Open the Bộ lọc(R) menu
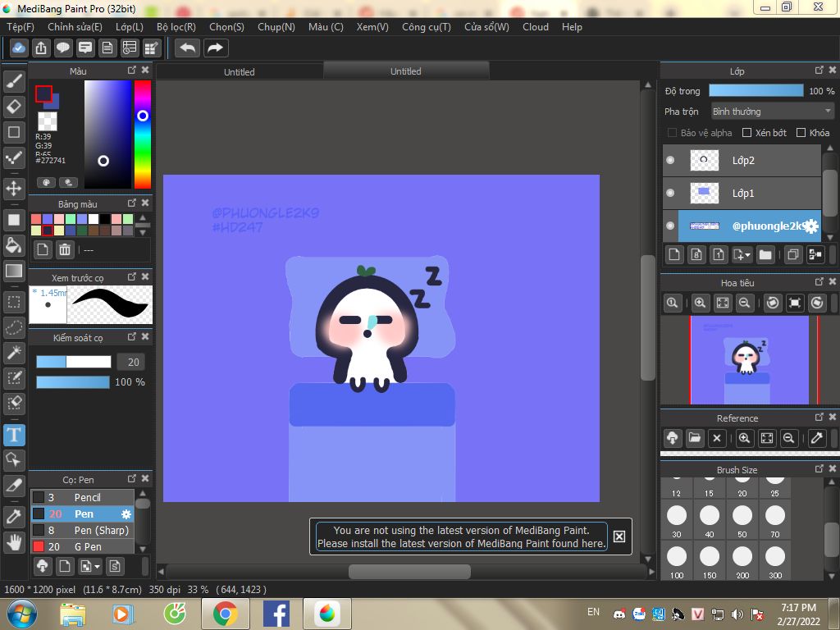 click(176, 27)
